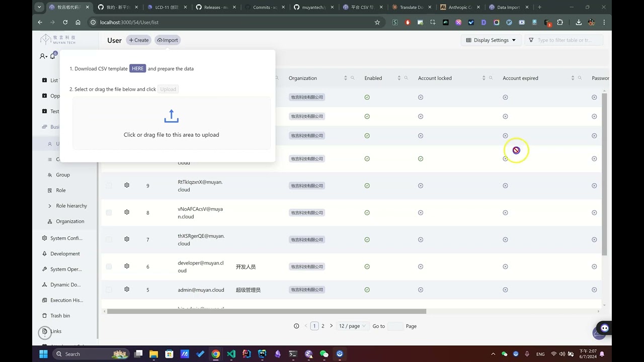The image size is (644, 362).
Task: Click the gear icon in row 9
Action: 127,185
